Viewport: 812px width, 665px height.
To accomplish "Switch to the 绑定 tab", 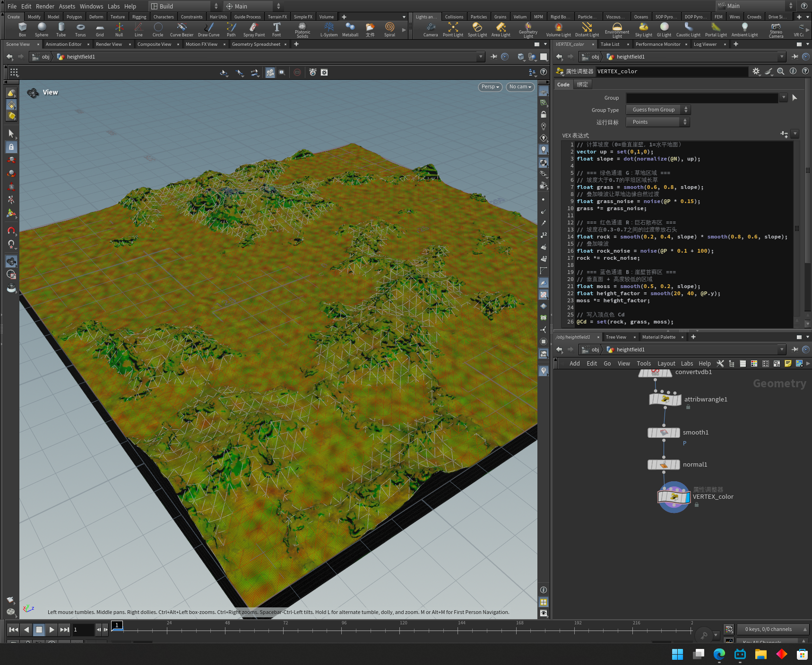I will pos(582,85).
